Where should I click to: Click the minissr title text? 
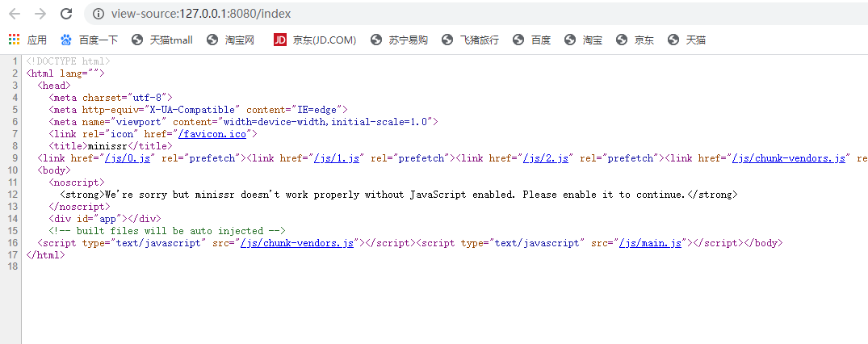click(x=107, y=146)
